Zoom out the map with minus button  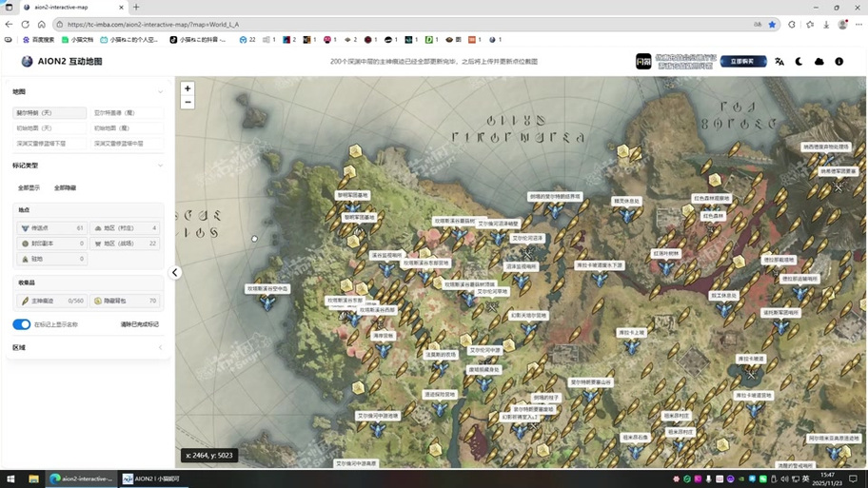187,103
